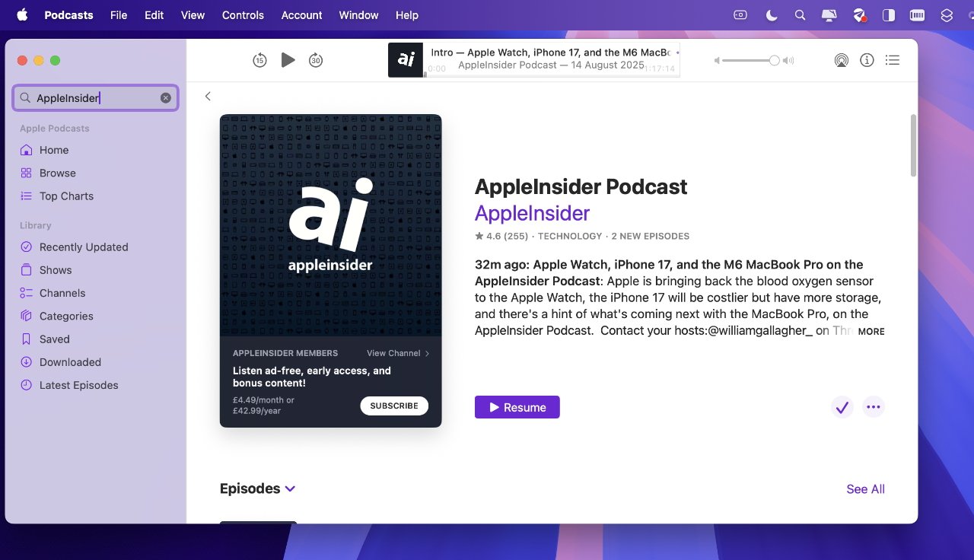974x560 pixels.
Task: Open episode info from the player toolbar
Action: tap(867, 59)
